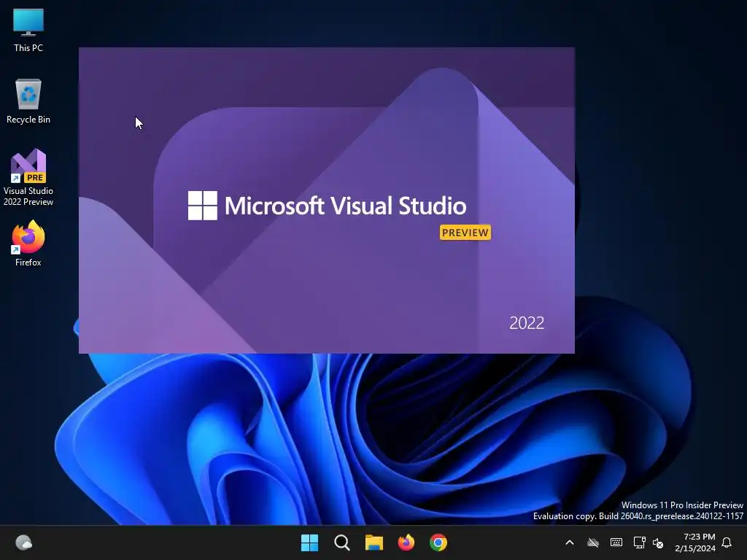Screen dimensions: 747x560
Task: Open This PC desktop icon
Action: pos(28,30)
